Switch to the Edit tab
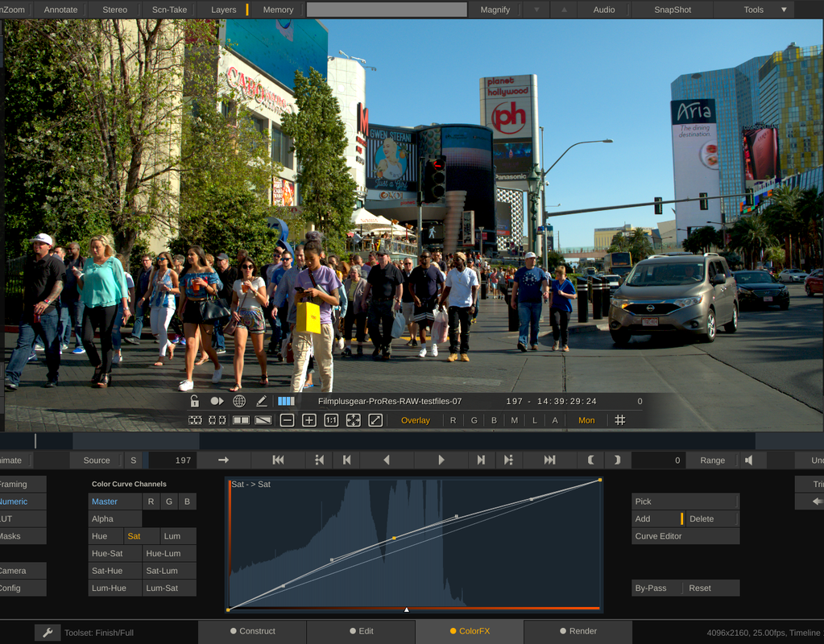 point(362,631)
